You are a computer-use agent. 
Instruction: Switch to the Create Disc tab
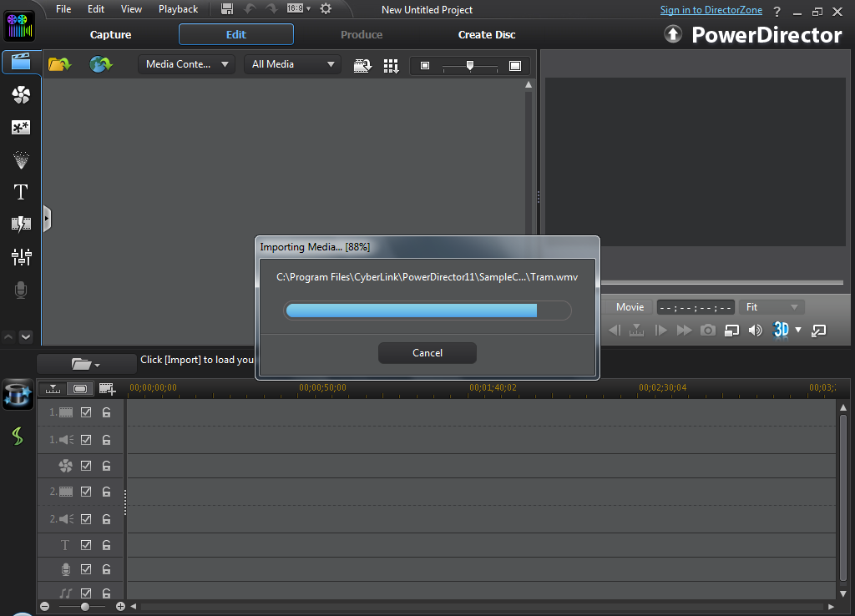[x=487, y=35]
